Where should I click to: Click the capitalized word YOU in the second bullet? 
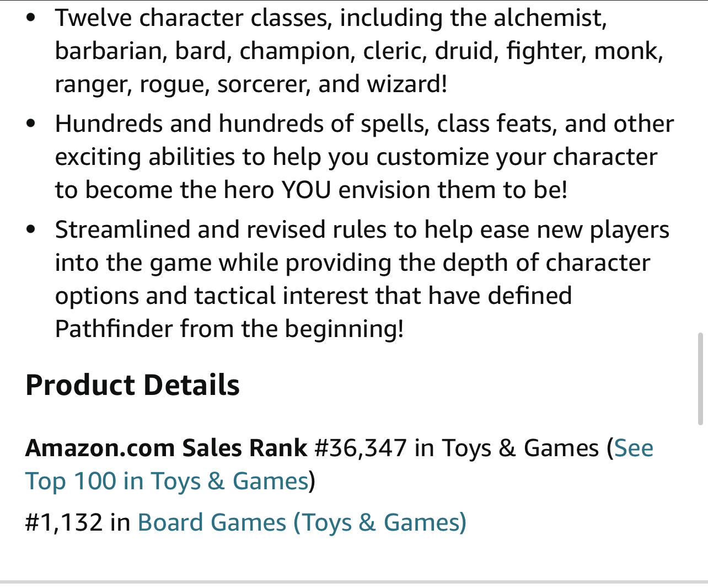point(307,190)
